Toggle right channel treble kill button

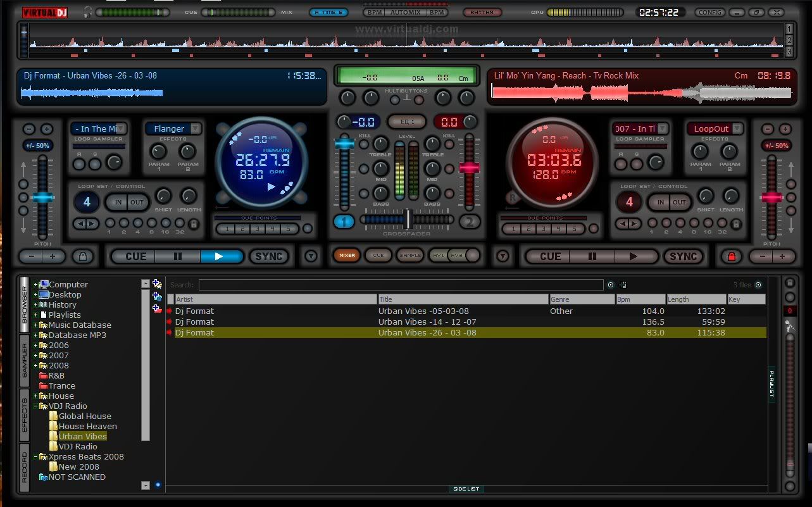(449, 144)
